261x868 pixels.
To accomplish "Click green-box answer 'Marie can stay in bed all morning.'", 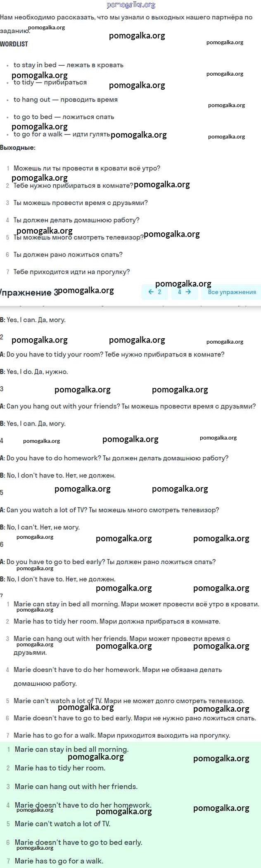I will [71, 749].
